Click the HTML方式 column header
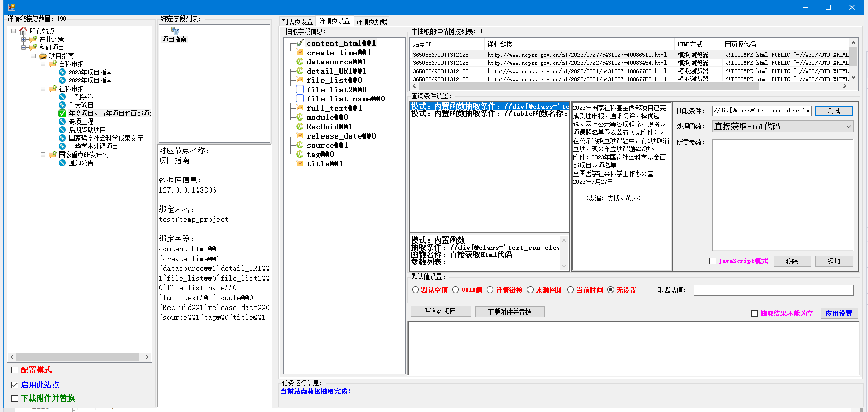Screen dimensions: 868x412 [x=698, y=44]
